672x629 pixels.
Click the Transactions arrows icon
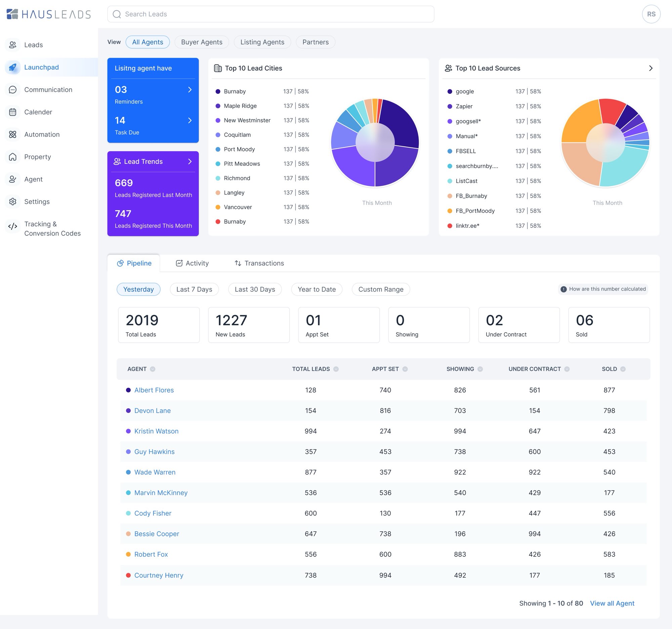click(238, 263)
